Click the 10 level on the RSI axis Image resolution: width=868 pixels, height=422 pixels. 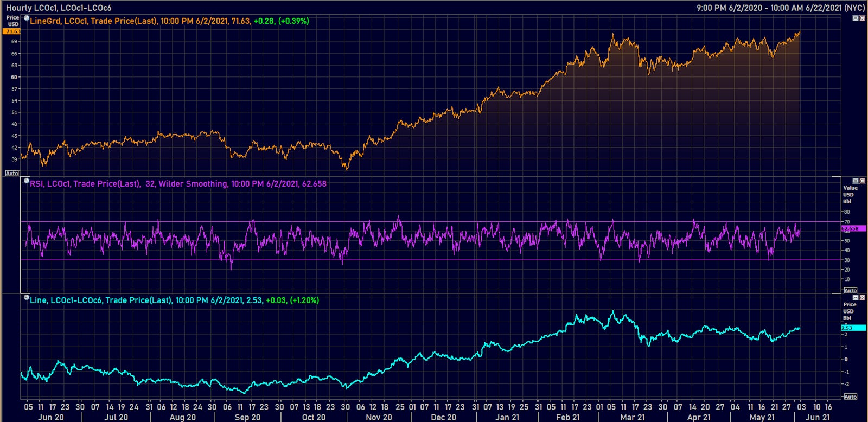coord(847,279)
